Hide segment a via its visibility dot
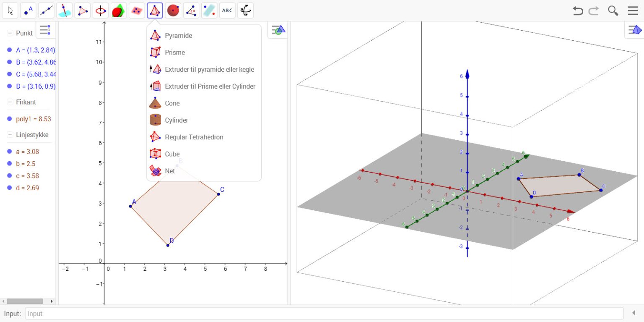644x322 pixels. (10, 152)
